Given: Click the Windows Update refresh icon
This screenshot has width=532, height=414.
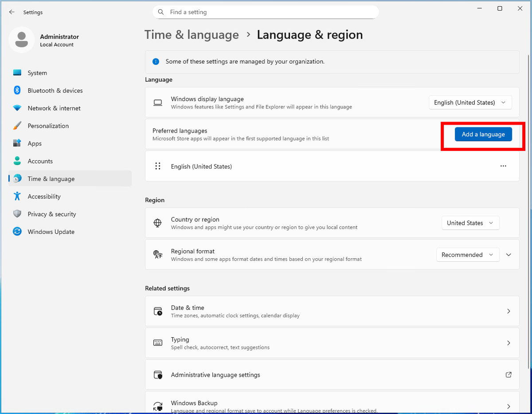Looking at the screenshot, I should coord(17,232).
